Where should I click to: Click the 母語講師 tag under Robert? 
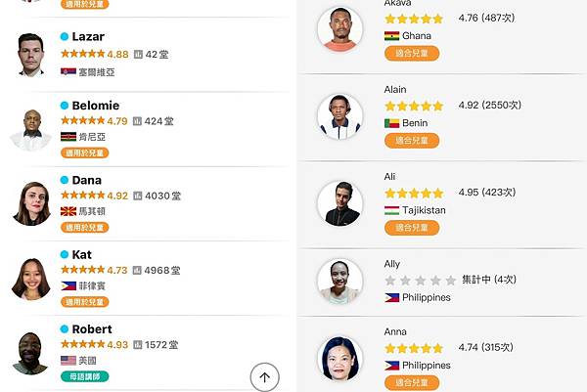coord(84,376)
